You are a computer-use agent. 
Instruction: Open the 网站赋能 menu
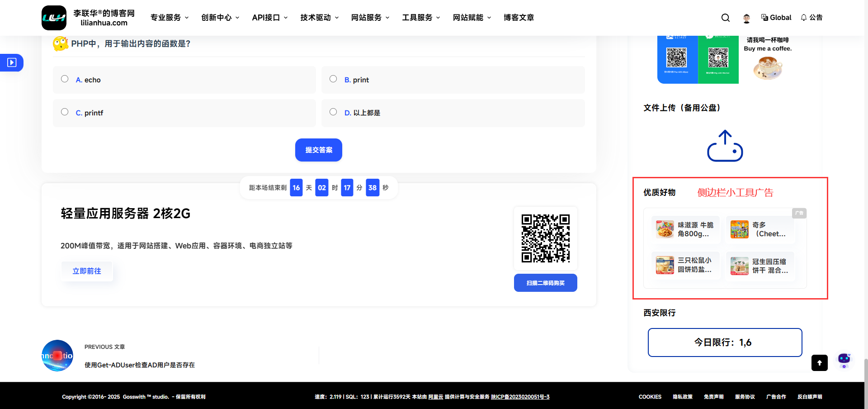pos(472,18)
